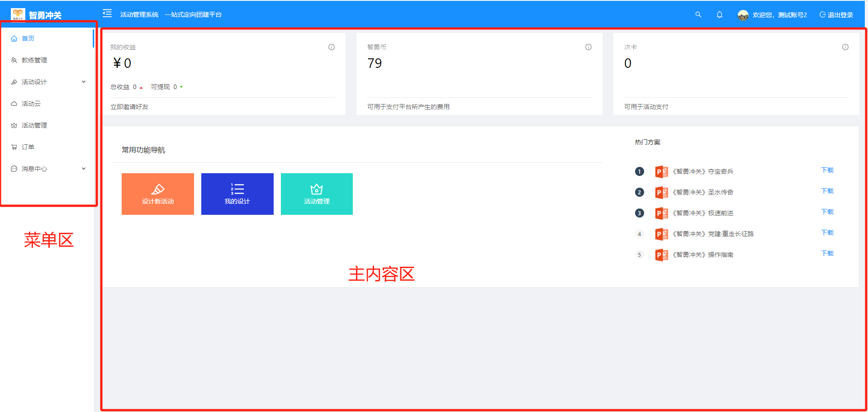The width and height of the screenshot is (868, 412).
Task: Select the 订单 shopping cart icon in sidebar
Action: [14, 147]
